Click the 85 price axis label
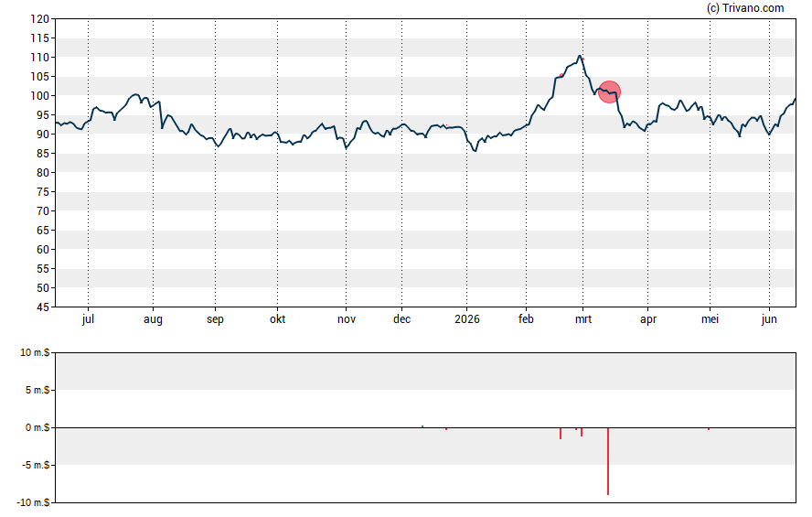Screen dimensions: 812x517 pyautogui.click(x=42, y=154)
